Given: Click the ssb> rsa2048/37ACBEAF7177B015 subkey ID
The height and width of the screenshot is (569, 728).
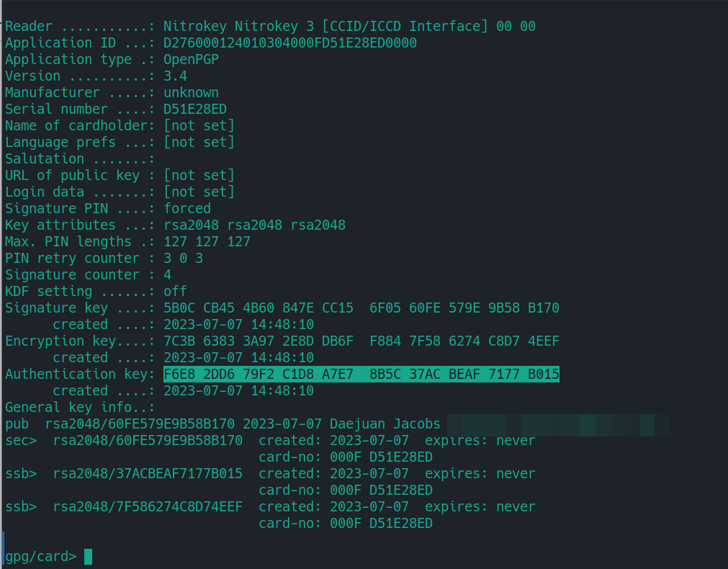Looking at the screenshot, I should coord(148,474).
